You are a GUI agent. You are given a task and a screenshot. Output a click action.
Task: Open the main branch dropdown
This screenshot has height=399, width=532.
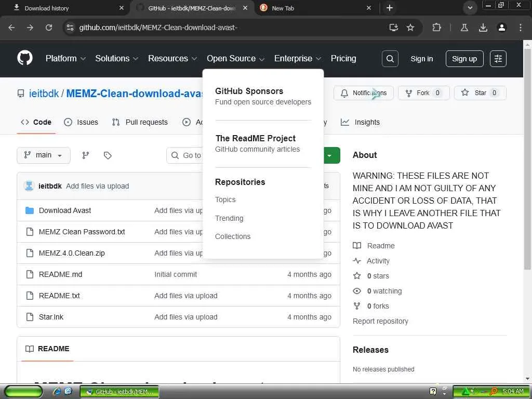44,155
